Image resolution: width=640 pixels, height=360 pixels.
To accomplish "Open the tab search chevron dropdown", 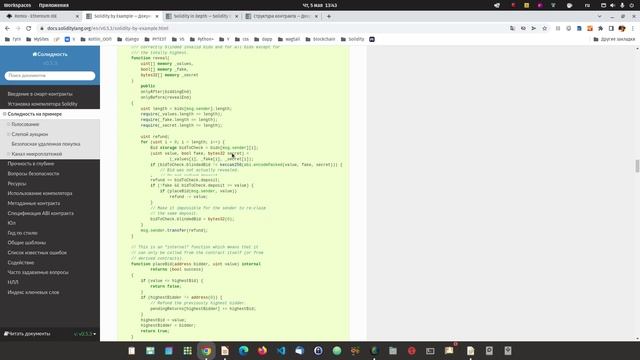I will click(x=599, y=16).
